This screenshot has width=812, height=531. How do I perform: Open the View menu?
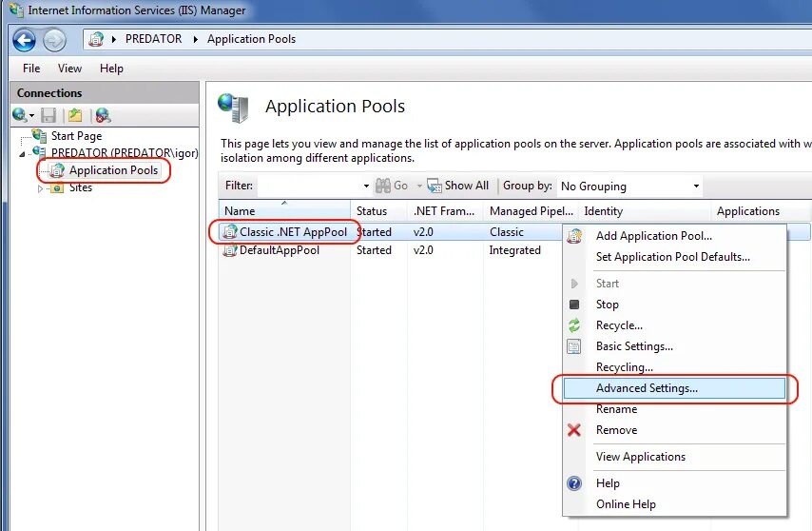(x=69, y=69)
